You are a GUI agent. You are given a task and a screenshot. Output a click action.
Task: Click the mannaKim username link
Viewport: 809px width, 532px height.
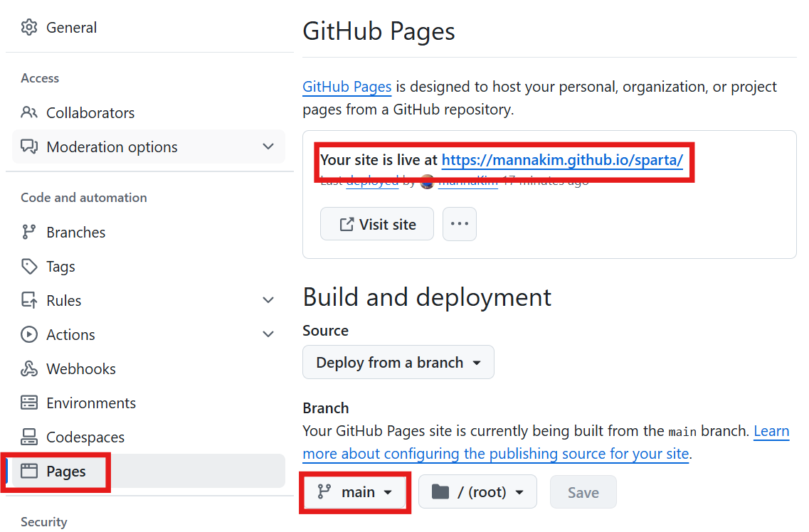[x=468, y=181]
